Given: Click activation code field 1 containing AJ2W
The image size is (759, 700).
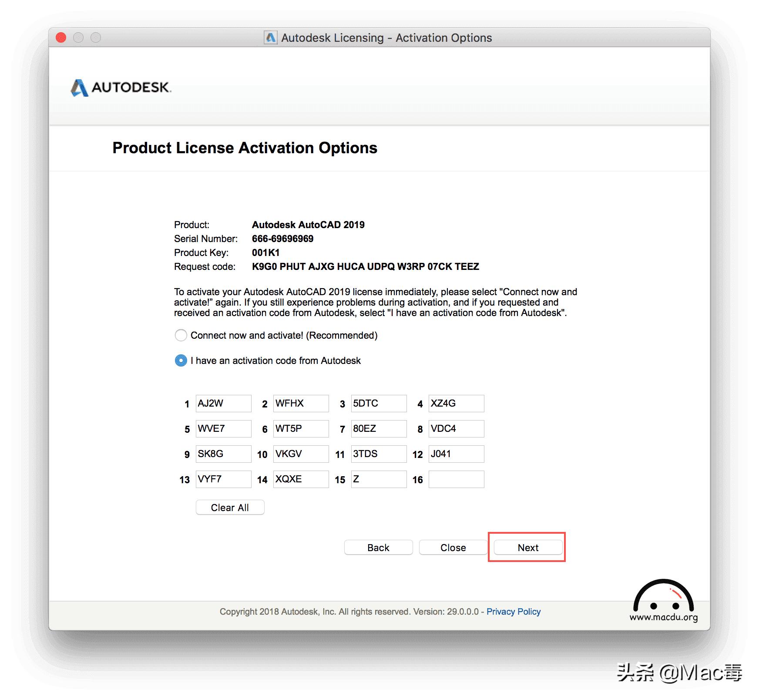Looking at the screenshot, I should coord(223,404).
